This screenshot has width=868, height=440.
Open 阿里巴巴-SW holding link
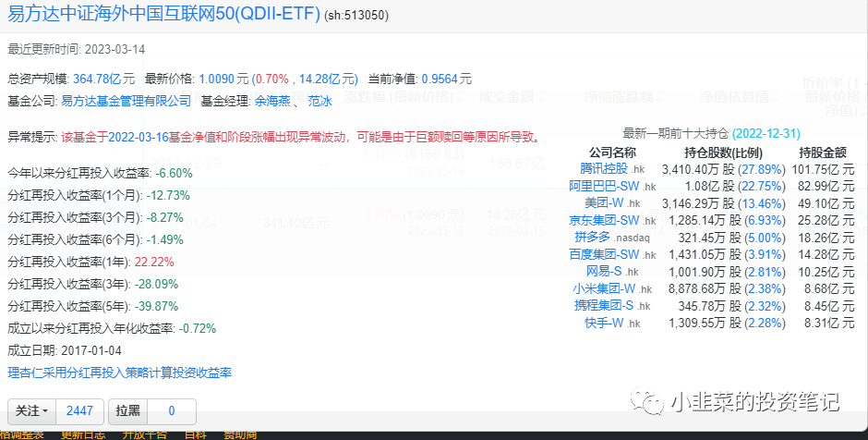coord(604,186)
